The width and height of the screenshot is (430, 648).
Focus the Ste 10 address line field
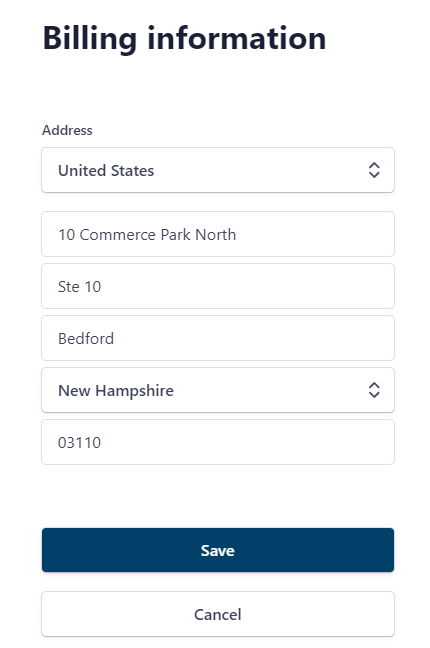pos(218,286)
